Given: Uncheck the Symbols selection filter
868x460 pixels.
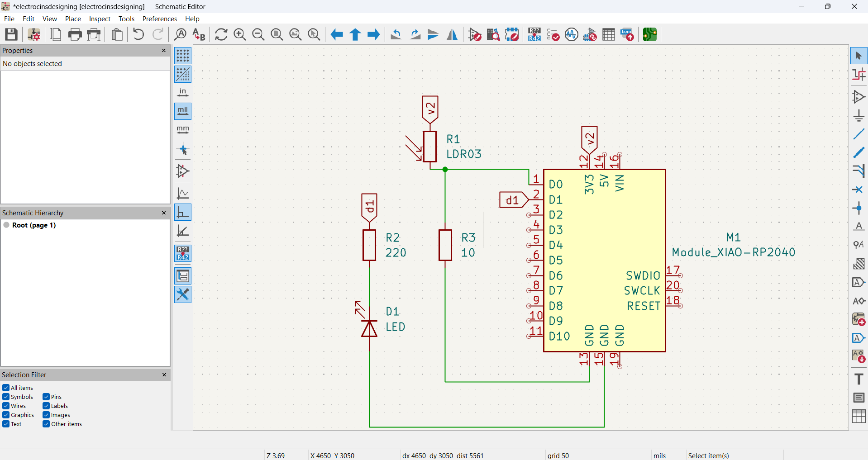Looking at the screenshot, I should click(x=6, y=397).
